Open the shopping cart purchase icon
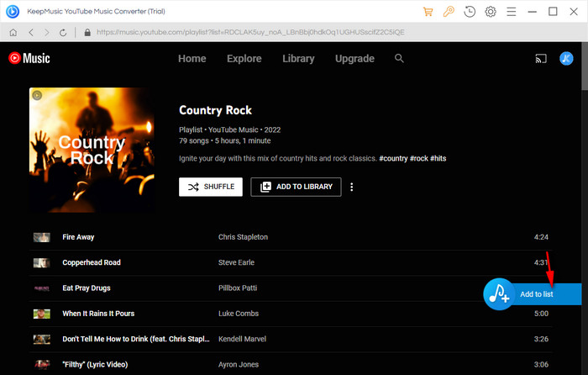The image size is (588, 375). coord(428,12)
